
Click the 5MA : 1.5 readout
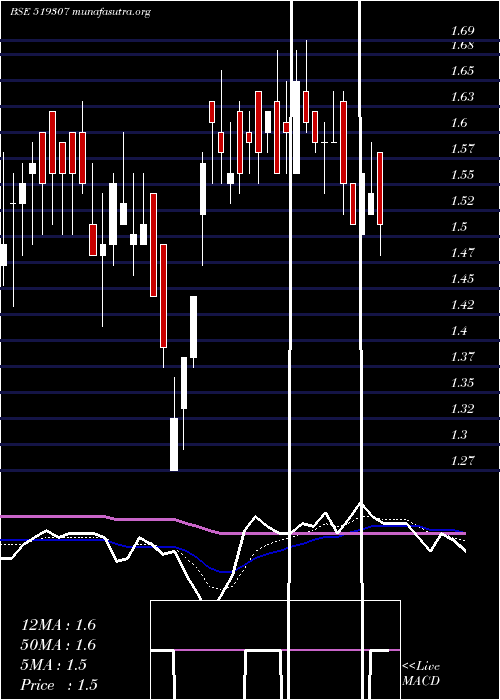(54, 665)
